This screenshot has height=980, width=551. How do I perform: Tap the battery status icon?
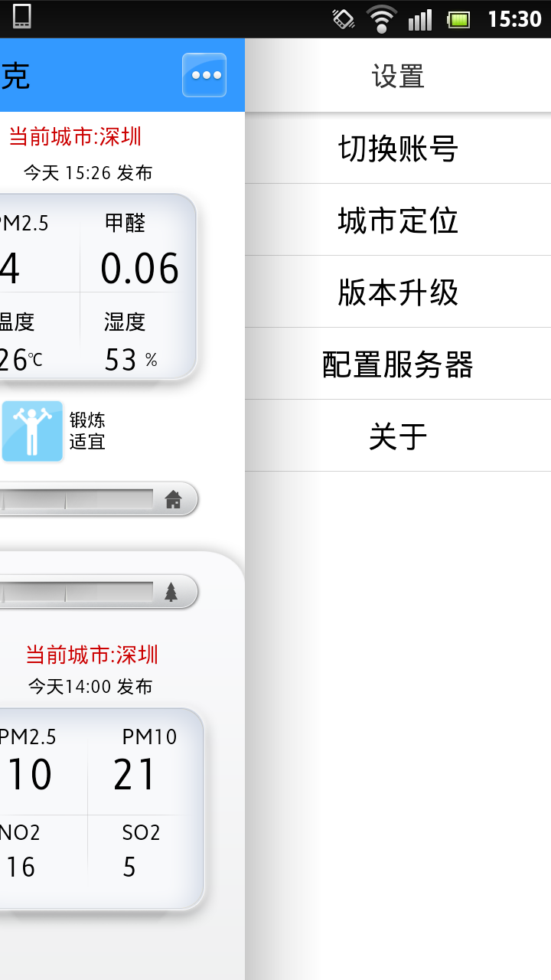click(458, 19)
